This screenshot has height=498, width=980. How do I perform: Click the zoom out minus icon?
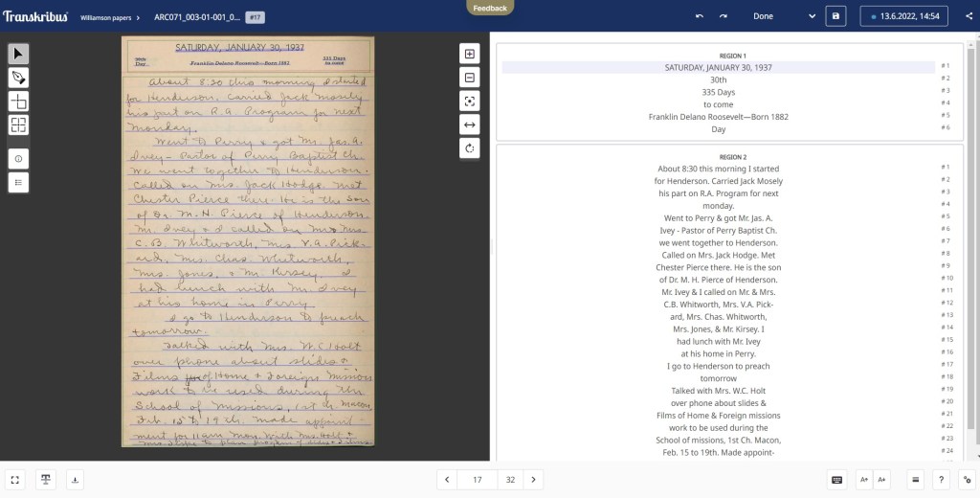470,78
